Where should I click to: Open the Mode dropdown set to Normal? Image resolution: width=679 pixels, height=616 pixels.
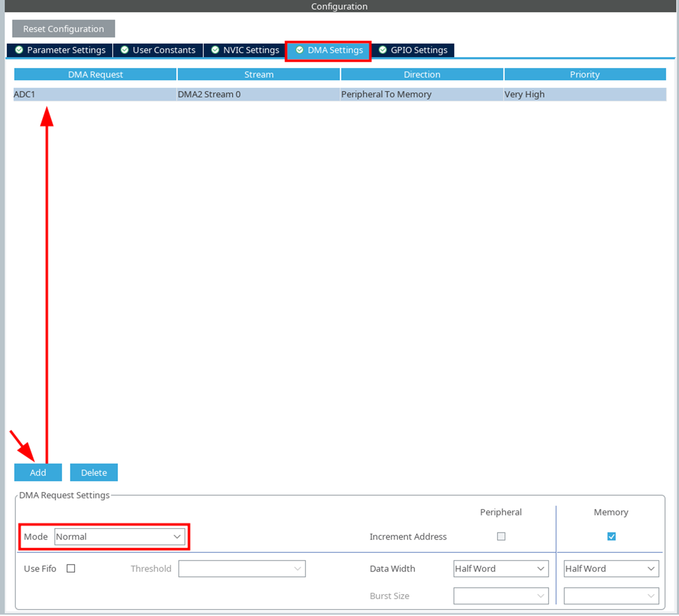tap(120, 537)
